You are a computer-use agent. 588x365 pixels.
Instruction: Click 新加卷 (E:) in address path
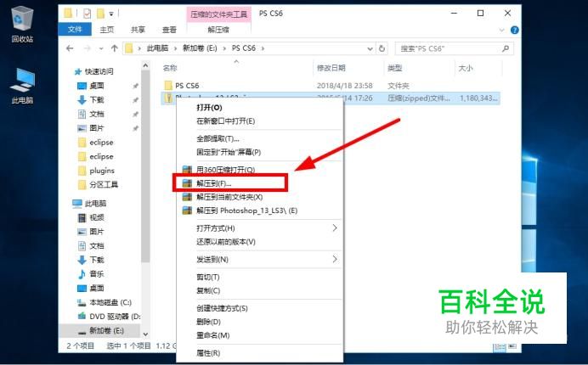pos(200,48)
